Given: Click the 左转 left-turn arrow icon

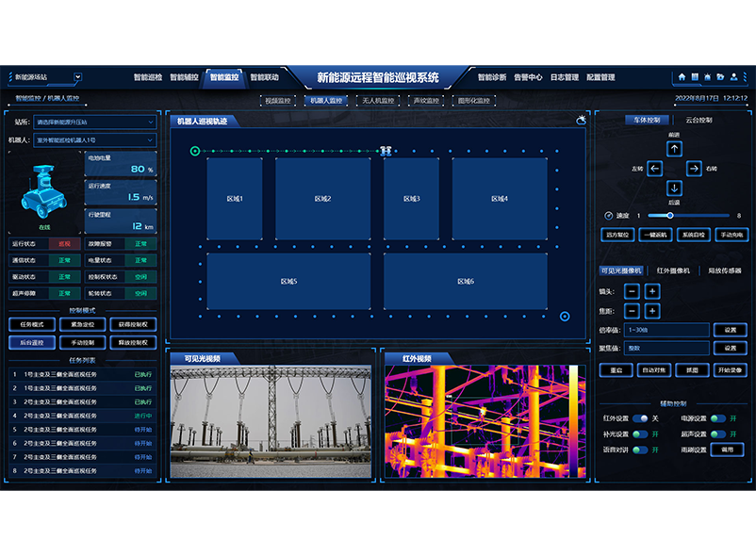Looking at the screenshot, I should pos(654,169).
